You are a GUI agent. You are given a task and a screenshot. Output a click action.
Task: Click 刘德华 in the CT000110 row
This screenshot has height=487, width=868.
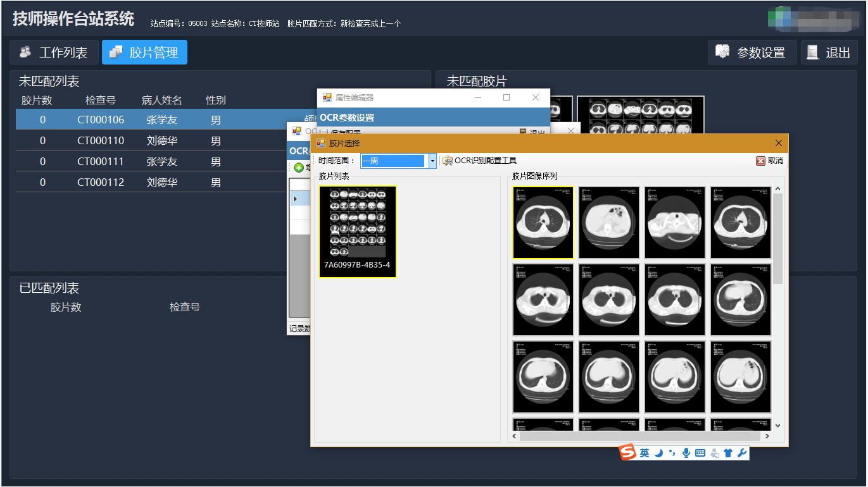[162, 140]
